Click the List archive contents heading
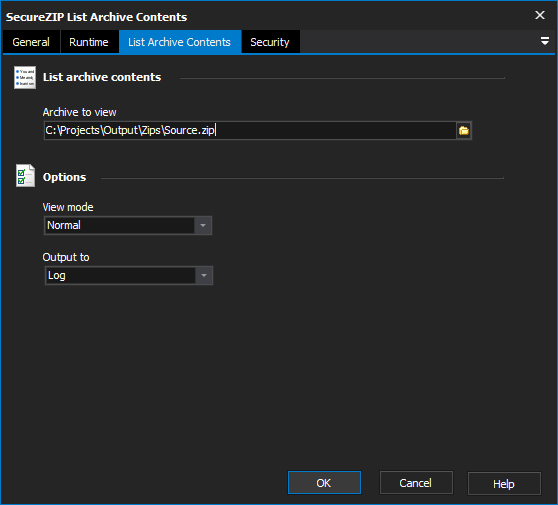This screenshot has height=505, width=558. [102, 77]
